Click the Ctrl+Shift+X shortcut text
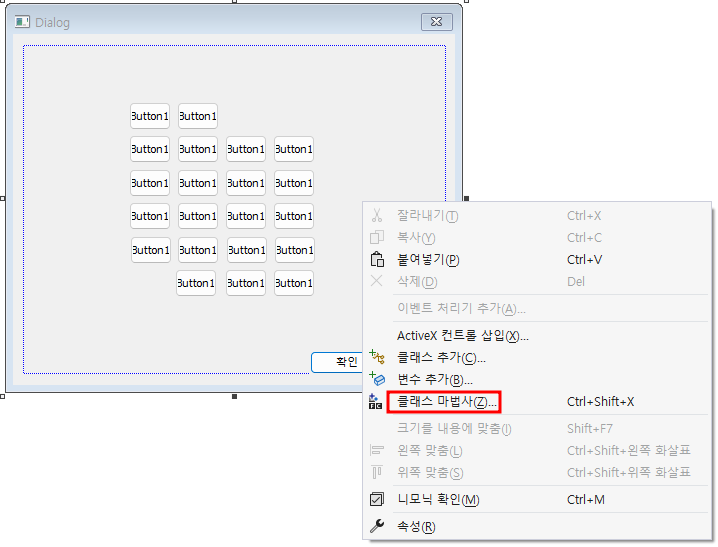 (600, 401)
